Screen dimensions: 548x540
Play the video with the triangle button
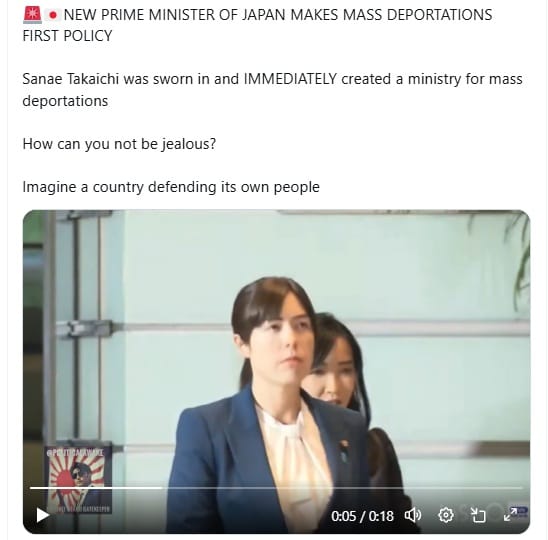(x=43, y=515)
